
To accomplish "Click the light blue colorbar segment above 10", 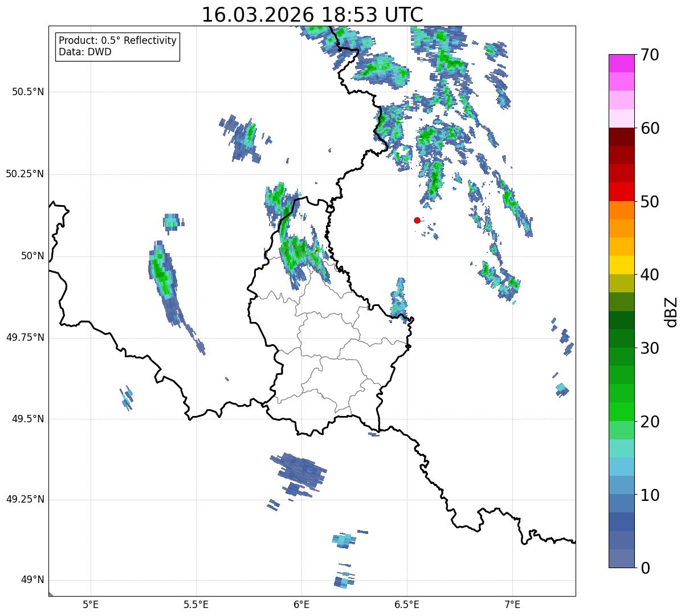I will tap(621, 485).
